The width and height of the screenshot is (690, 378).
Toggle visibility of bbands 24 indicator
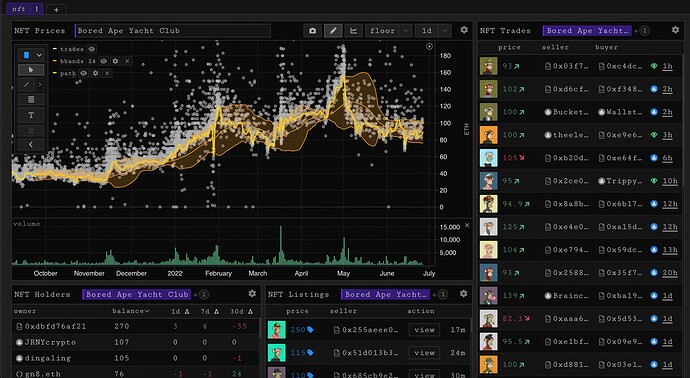point(103,61)
